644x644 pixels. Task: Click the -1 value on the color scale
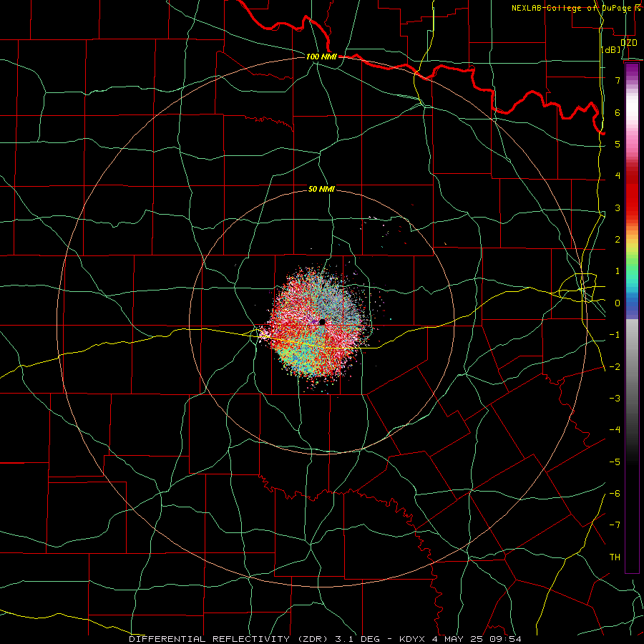point(615,335)
